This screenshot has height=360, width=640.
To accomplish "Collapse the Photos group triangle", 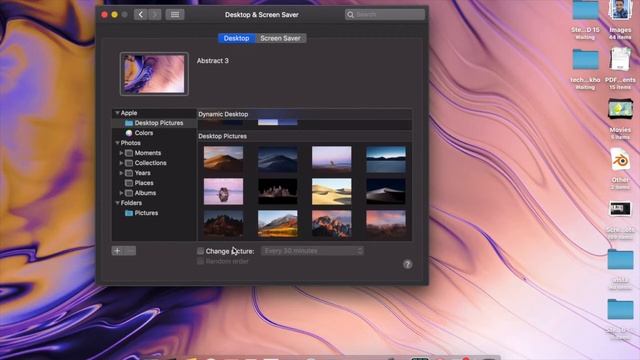I will pyautogui.click(x=117, y=143).
